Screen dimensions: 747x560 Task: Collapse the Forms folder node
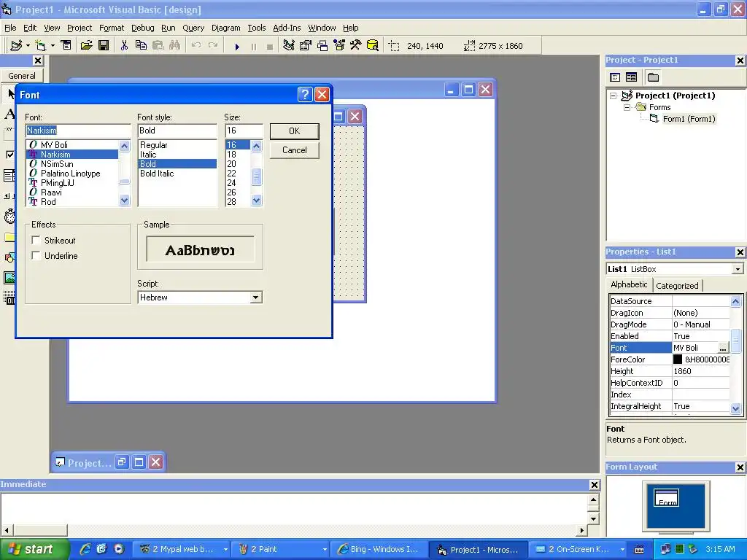(627, 107)
